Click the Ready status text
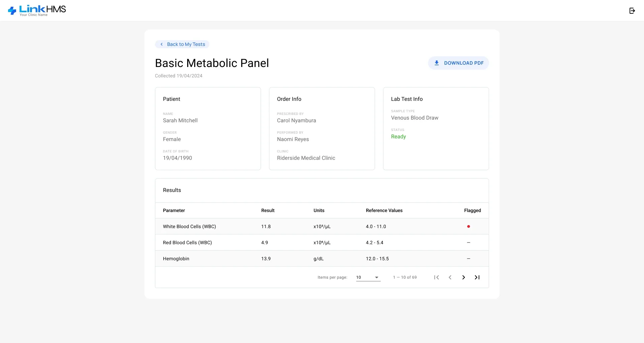This screenshot has height=343, width=644. 398,137
